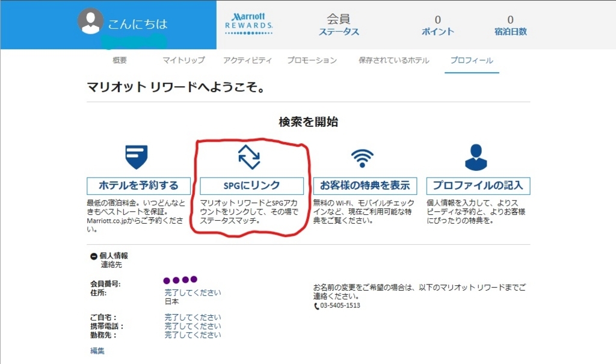
Task: Switch to the アクティビティ tab
Action: [247, 60]
